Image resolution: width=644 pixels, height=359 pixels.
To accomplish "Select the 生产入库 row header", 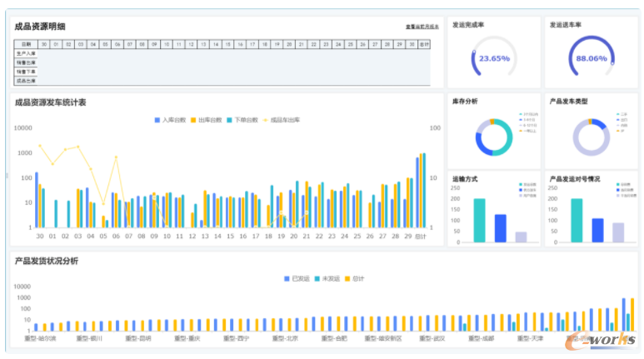I will click(x=26, y=53).
